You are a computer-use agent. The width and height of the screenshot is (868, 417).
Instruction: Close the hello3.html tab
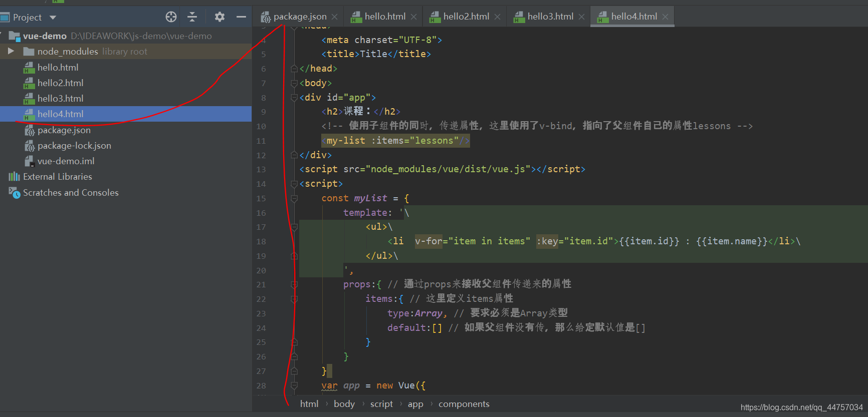click(x=581, y=17)
